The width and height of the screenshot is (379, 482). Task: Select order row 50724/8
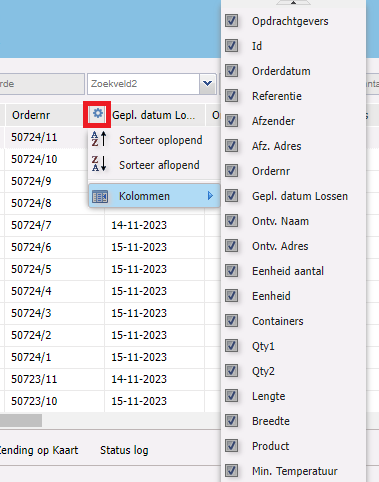(x=31, y=203)
